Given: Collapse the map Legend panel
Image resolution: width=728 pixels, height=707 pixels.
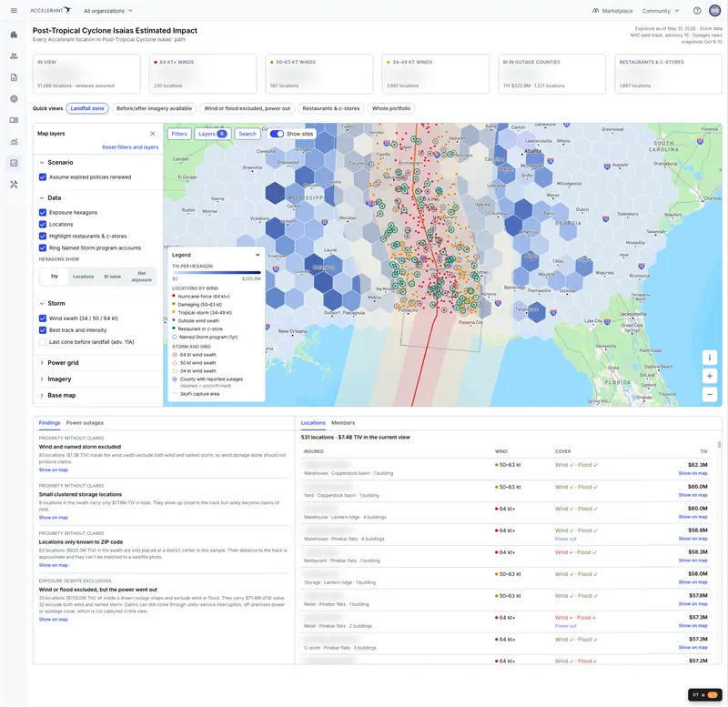Looking at the screenshot, I should tap(258, 255).
